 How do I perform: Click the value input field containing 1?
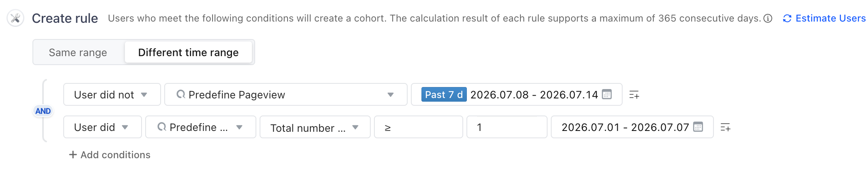507,127
